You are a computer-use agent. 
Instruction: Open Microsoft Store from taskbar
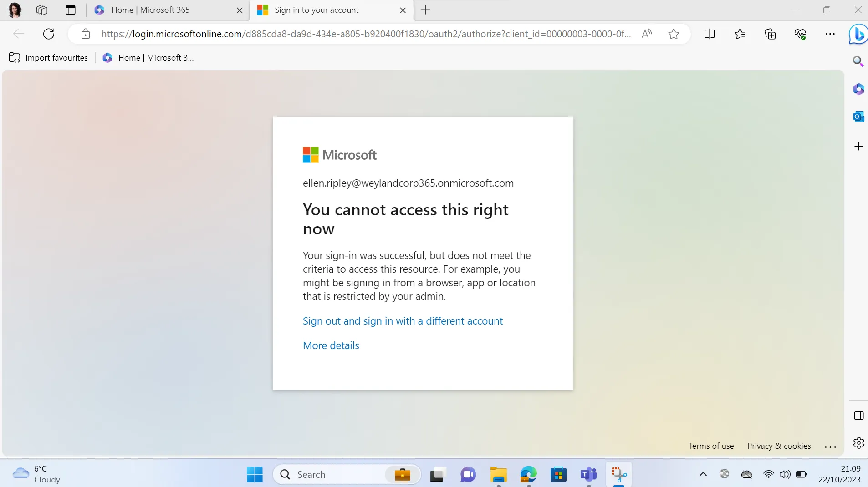[x=558, y=474]
